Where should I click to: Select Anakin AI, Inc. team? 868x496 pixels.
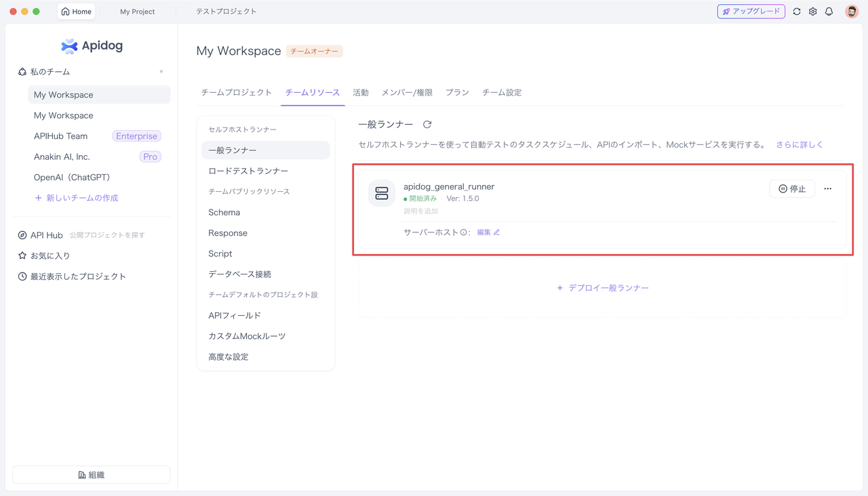pyautogui.click(x=62, y=157)
